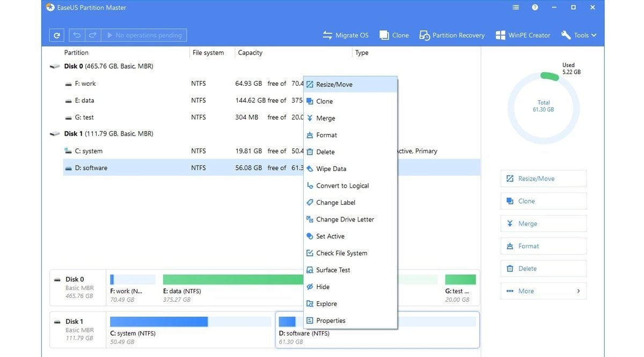Click Clone button in right panel

(x=544, y=201)
